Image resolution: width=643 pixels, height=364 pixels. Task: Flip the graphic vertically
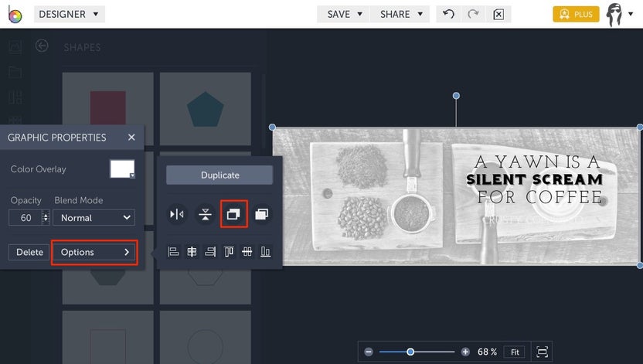point(205,214)
